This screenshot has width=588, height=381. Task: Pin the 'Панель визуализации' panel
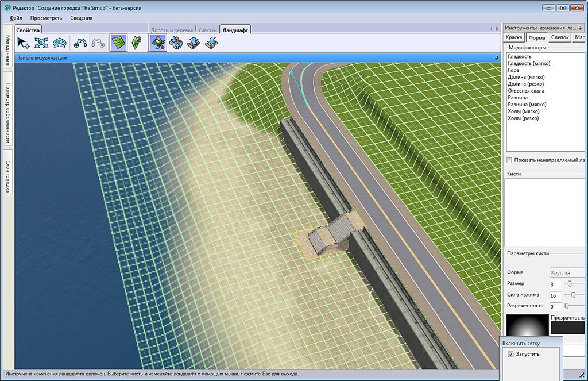pos(496,58)
